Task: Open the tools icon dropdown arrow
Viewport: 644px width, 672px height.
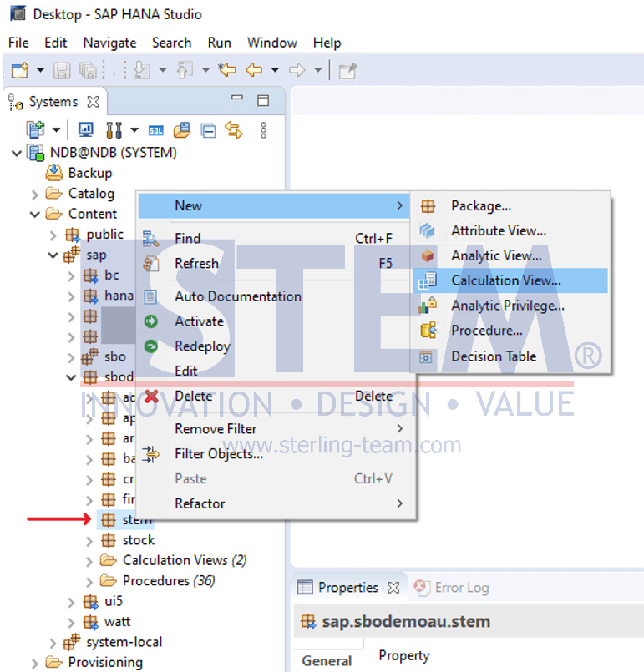Action: [x=134, y=129]
